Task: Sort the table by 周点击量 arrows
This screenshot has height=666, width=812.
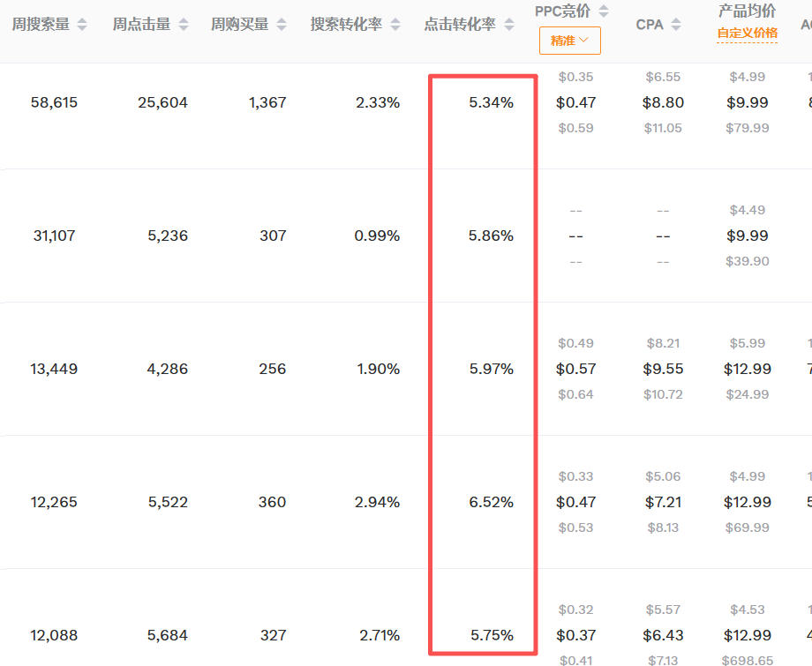Action: point(184,25)
